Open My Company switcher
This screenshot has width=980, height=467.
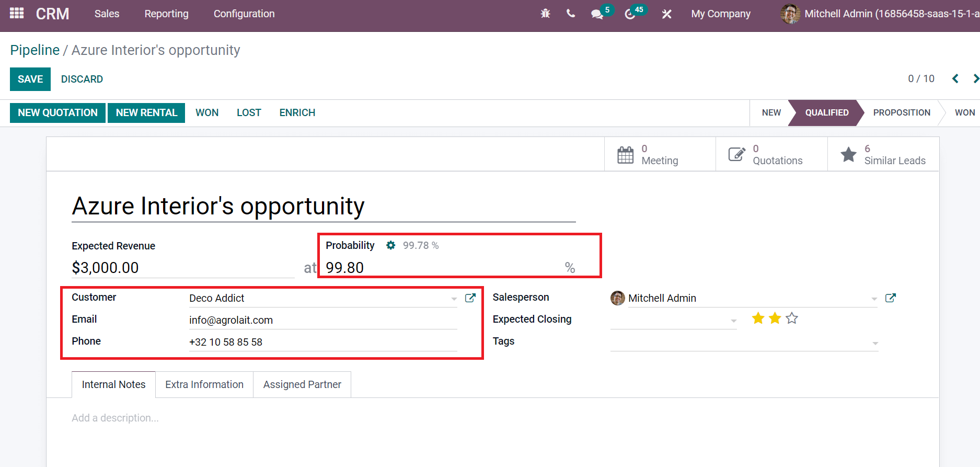point(721,14)
